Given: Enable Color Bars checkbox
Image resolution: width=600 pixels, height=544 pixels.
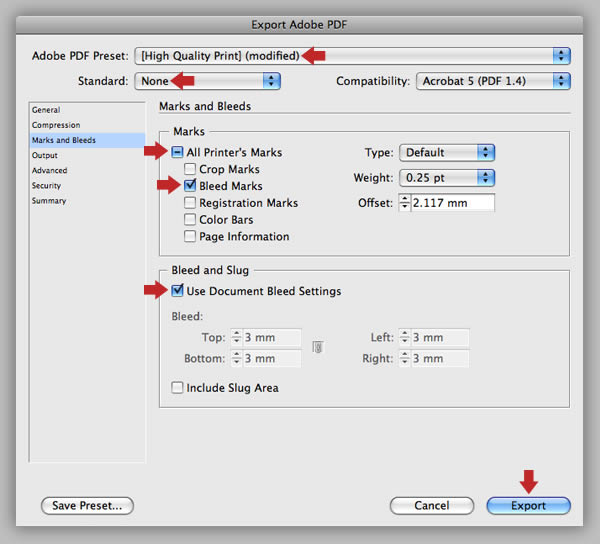Looking at the screenshot, I should 190,219.
